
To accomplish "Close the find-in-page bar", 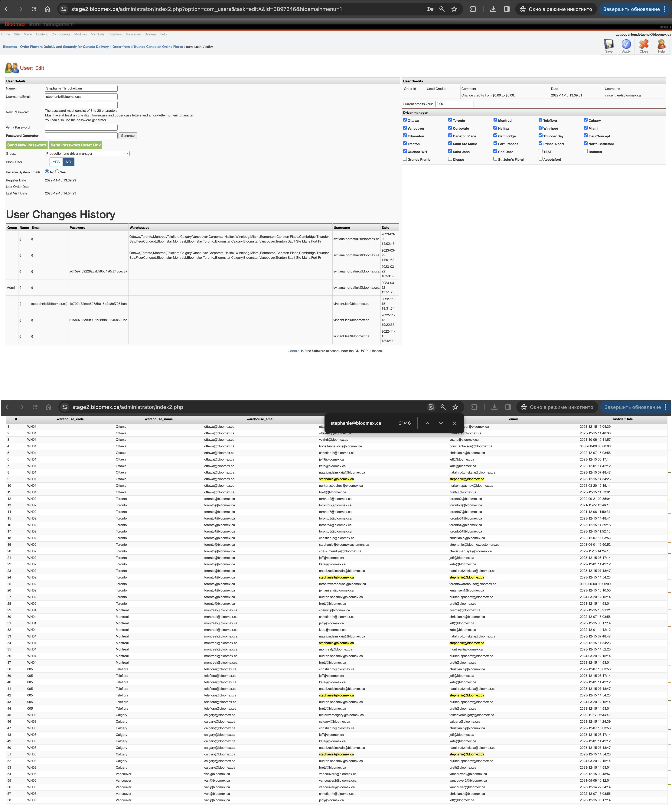I will pyautogui.click(x=454, y=423).
